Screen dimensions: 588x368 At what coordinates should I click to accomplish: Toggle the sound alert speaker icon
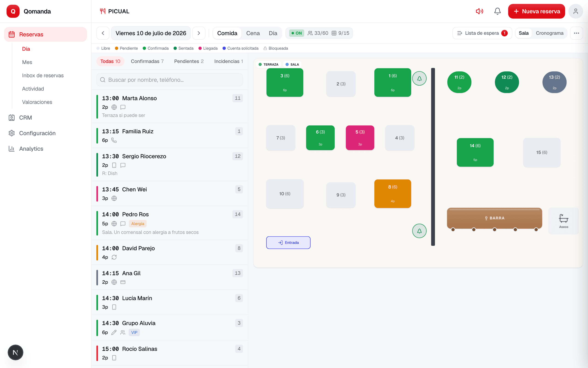point(479,11)
